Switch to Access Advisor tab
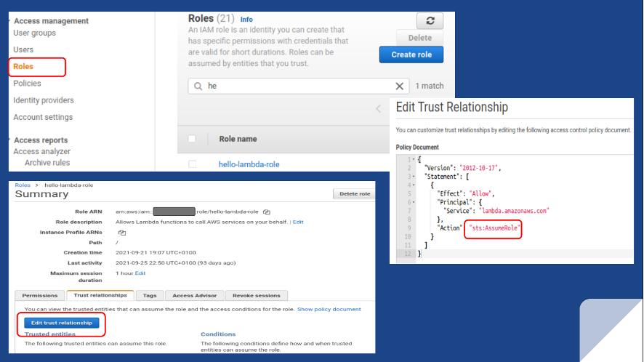Viewport: 644px width, 362px height. coord(194,295)
